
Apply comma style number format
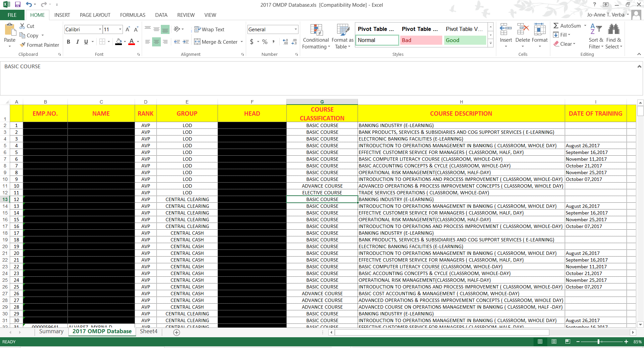tap(274, 42)
